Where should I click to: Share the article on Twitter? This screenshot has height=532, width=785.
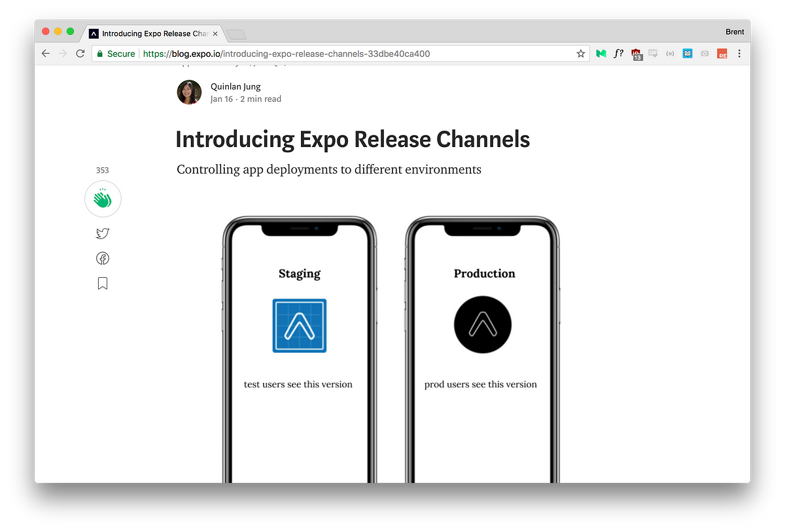102,233
